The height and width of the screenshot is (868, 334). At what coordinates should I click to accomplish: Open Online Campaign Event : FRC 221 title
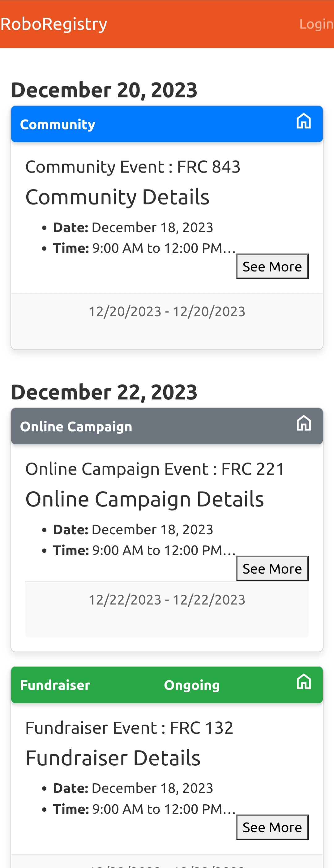pos(155,469)
